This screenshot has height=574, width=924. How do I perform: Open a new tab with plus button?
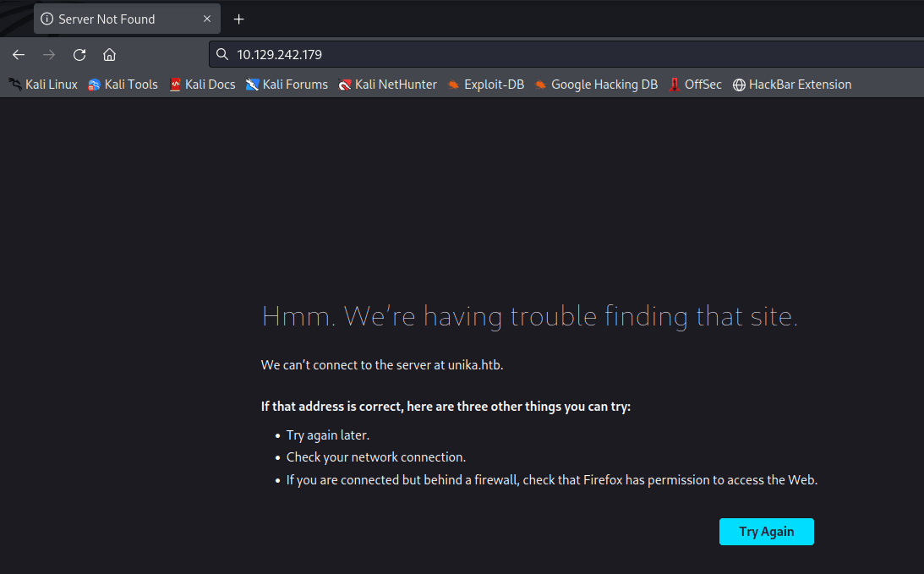coord(239,19)
